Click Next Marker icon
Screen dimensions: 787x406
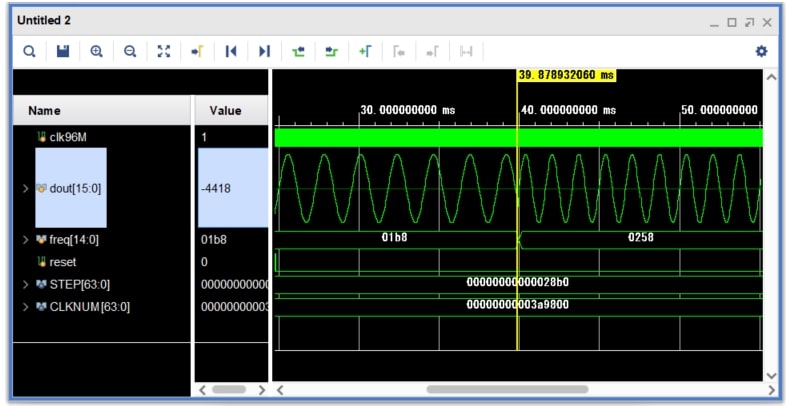[432, 51]
